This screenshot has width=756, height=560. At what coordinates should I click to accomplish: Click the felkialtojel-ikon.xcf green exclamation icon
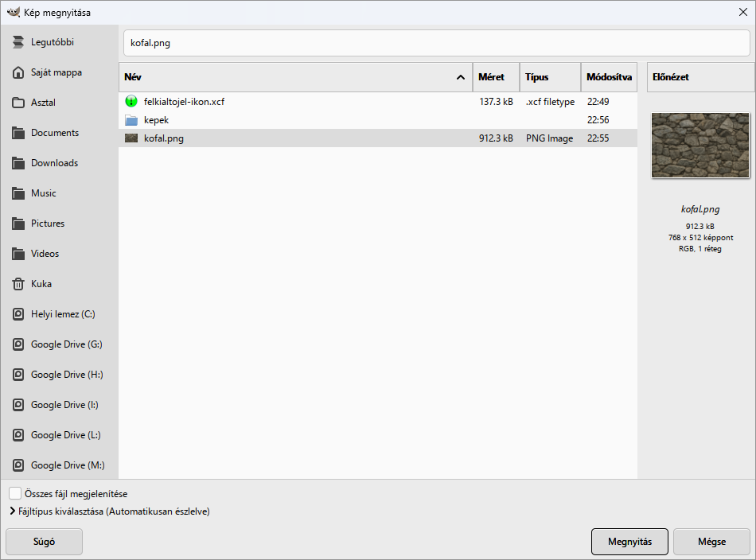131,101
